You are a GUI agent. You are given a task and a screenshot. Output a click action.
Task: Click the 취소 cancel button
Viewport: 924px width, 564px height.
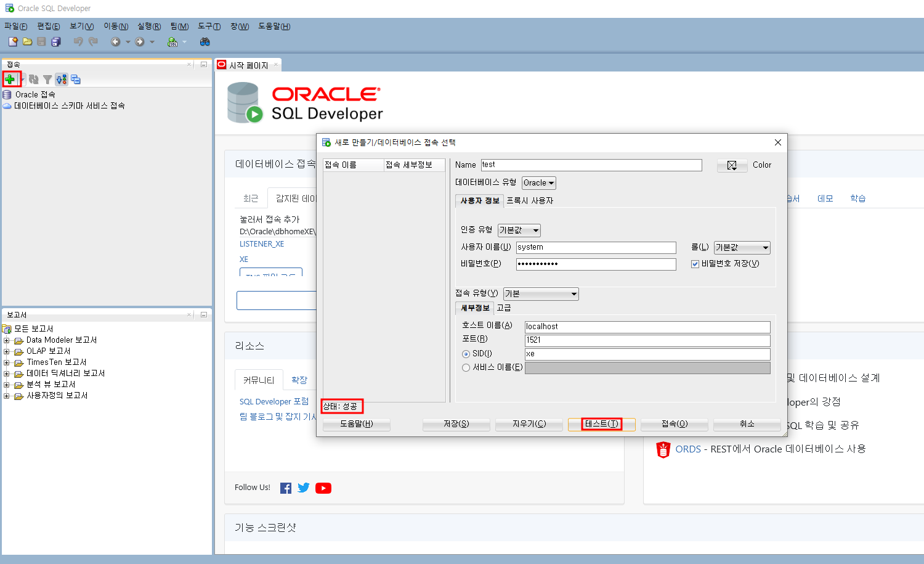747,424
